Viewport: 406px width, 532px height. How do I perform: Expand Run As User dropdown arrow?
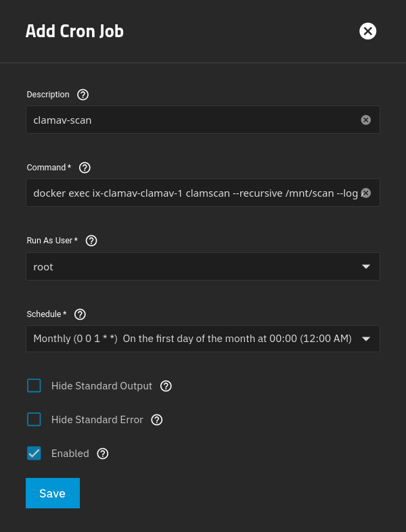[x=366, y=266]
